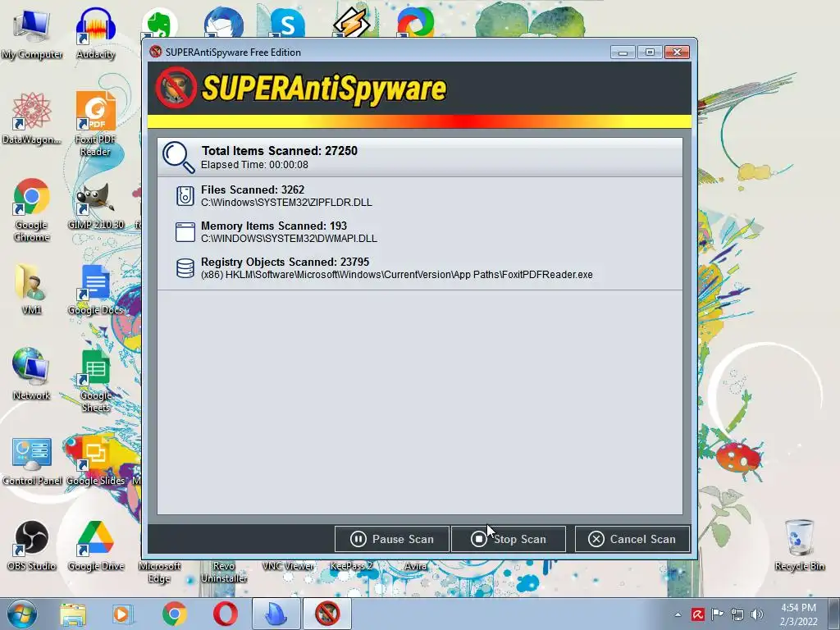Click the volume speaker tray icon
The height and width of the screenshot is (630, 840).
tap(757, 614)
